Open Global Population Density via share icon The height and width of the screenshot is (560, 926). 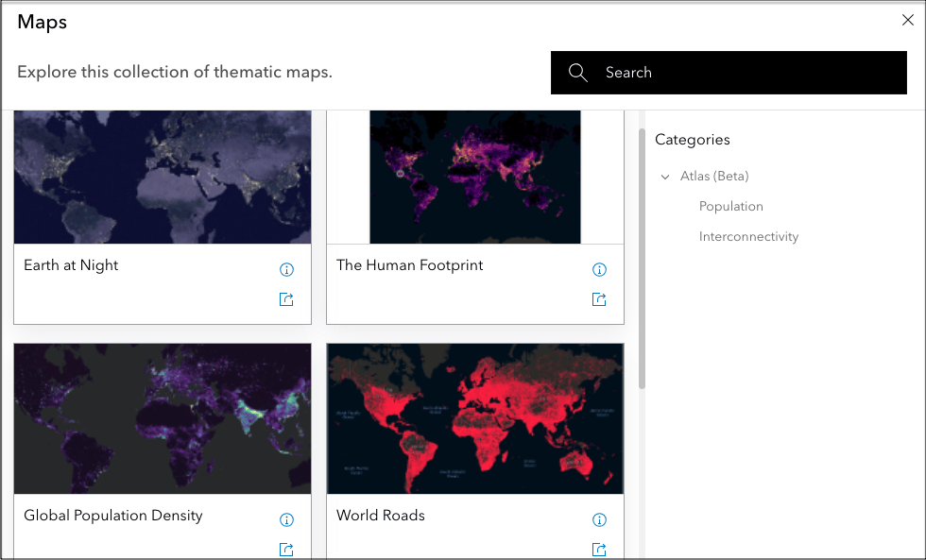coord(286,550)
